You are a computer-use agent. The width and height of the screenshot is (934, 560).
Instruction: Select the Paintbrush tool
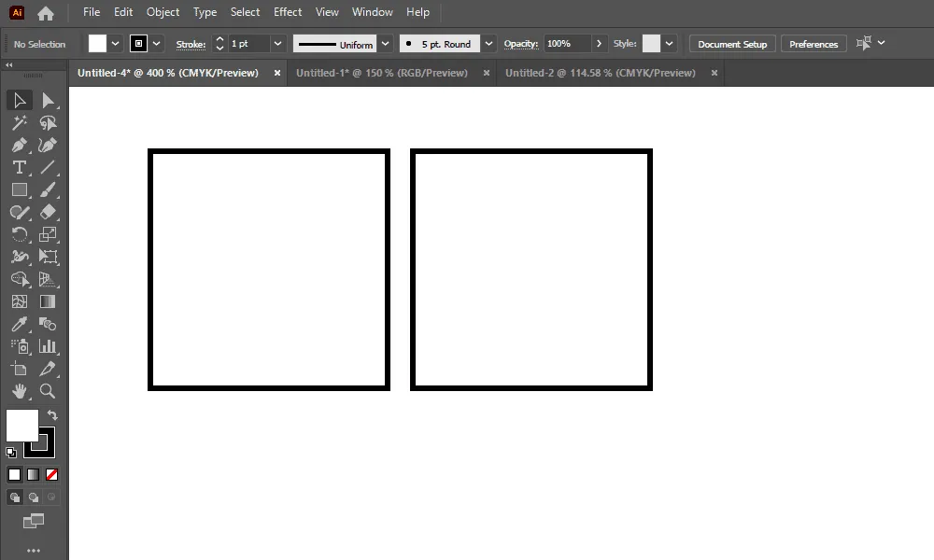click(48, 189)
